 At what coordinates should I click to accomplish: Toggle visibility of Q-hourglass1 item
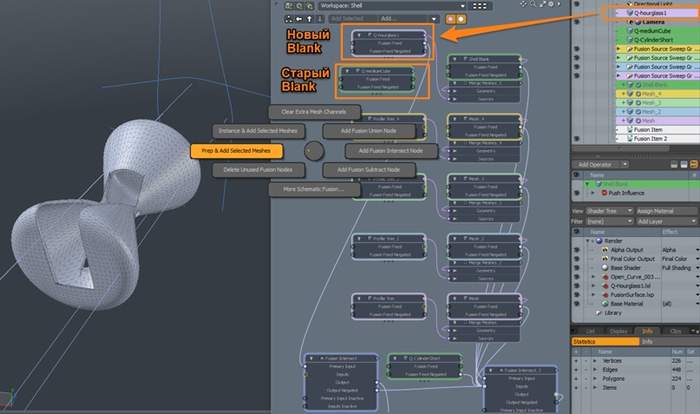click(x=577, y=14)
